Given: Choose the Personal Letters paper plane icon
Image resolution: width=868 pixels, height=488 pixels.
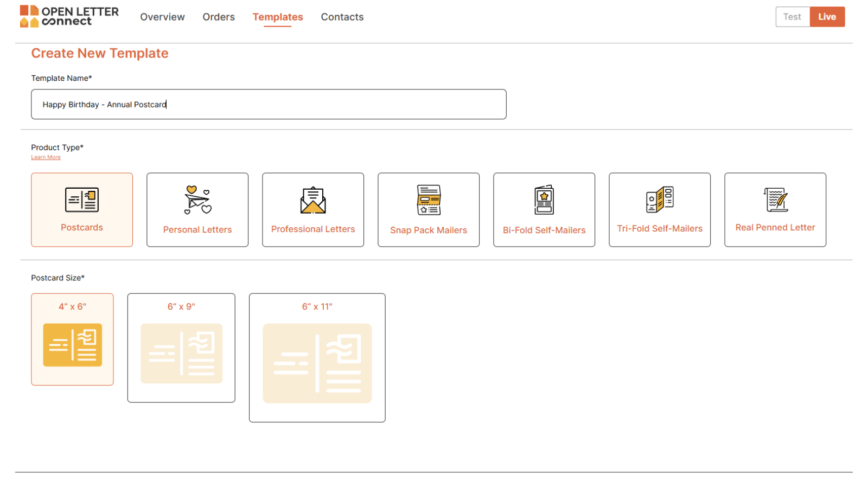Looking at the screenshot, I should coord(197,200).
